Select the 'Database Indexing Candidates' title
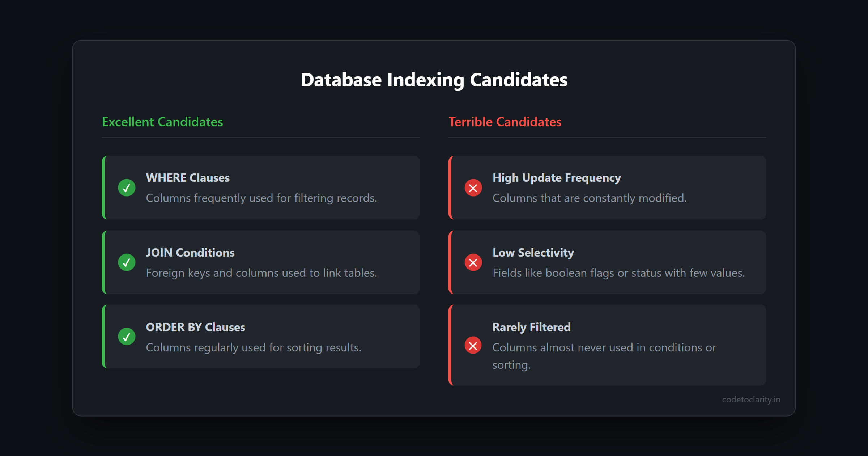 point(434,80)
